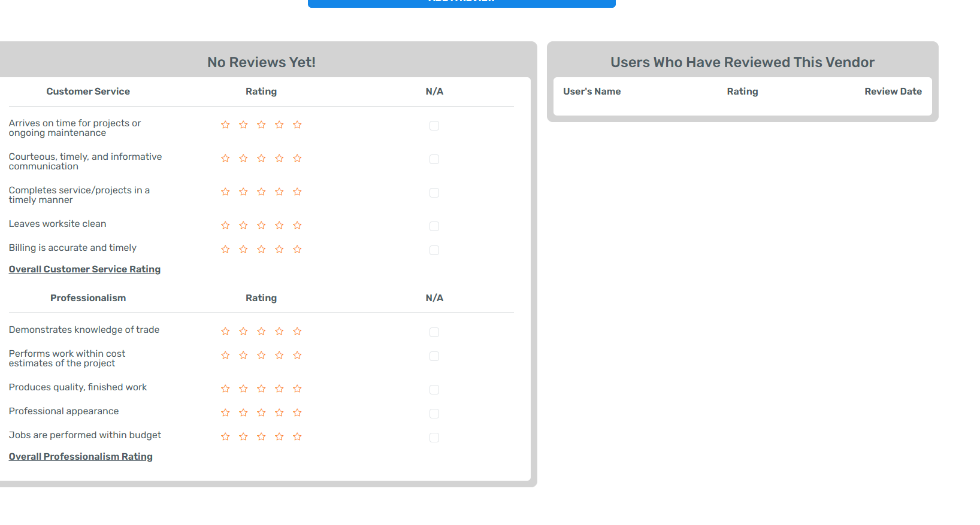Give 'Courteous, timely' communication one star
The width and height of the screenshot is (980, 525).
225,158
